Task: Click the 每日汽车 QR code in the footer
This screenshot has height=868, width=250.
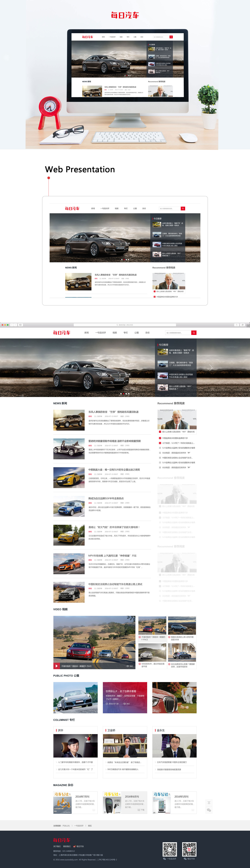Action: coord(189,850)
